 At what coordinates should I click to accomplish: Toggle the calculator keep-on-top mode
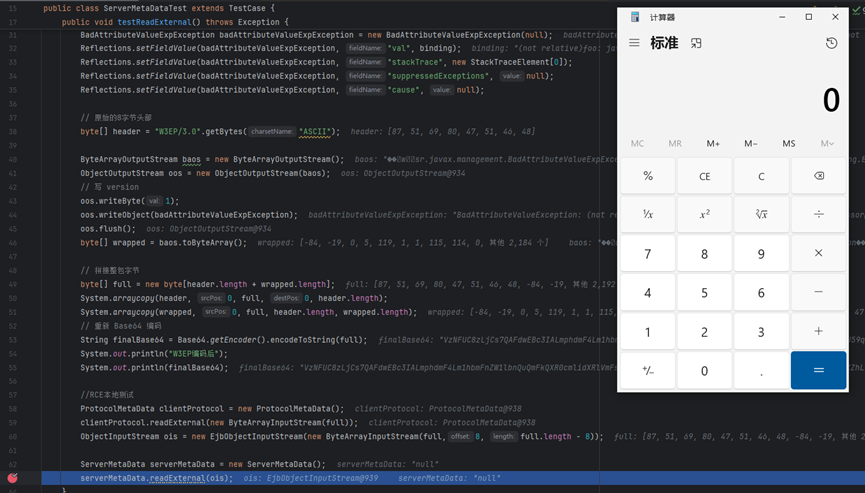pyautogui.click(x=696, y=43)
